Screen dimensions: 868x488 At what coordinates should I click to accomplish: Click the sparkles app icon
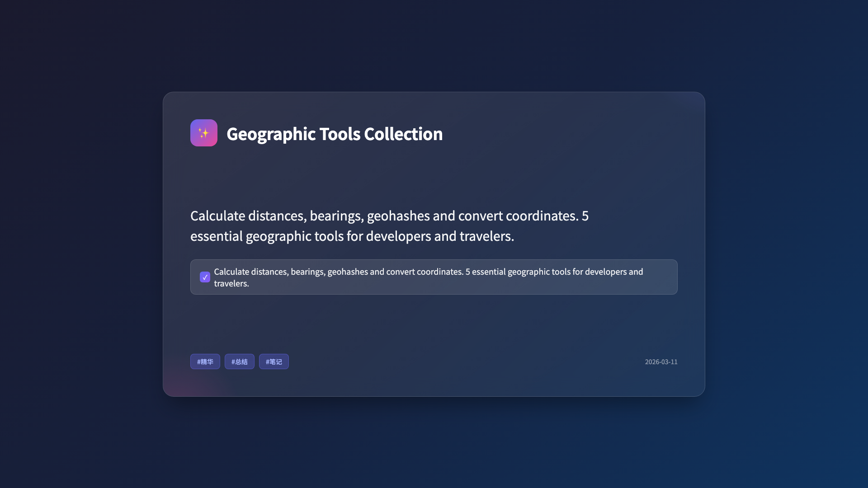pyautogui.click(x=204, y=133)
